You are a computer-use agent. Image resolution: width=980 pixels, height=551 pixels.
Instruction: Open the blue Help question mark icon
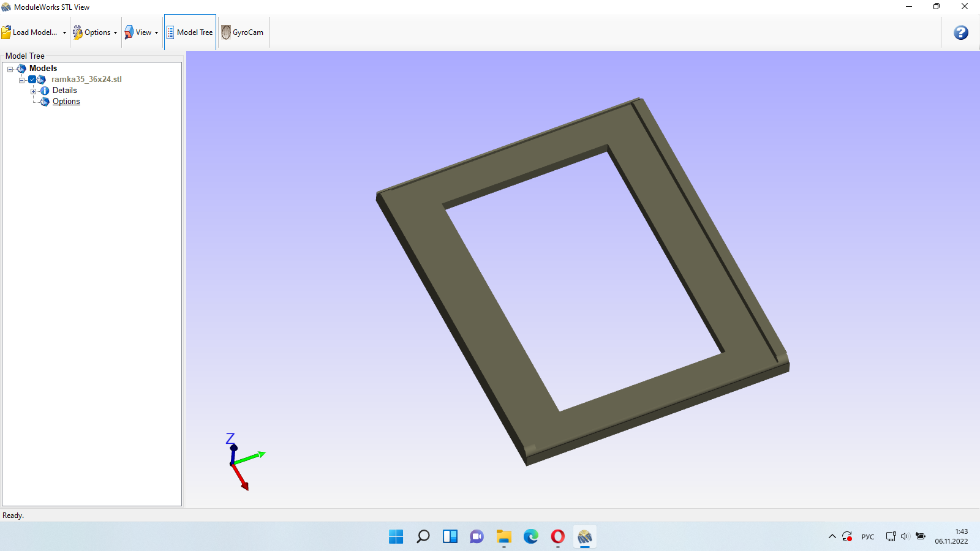[960, 32]
